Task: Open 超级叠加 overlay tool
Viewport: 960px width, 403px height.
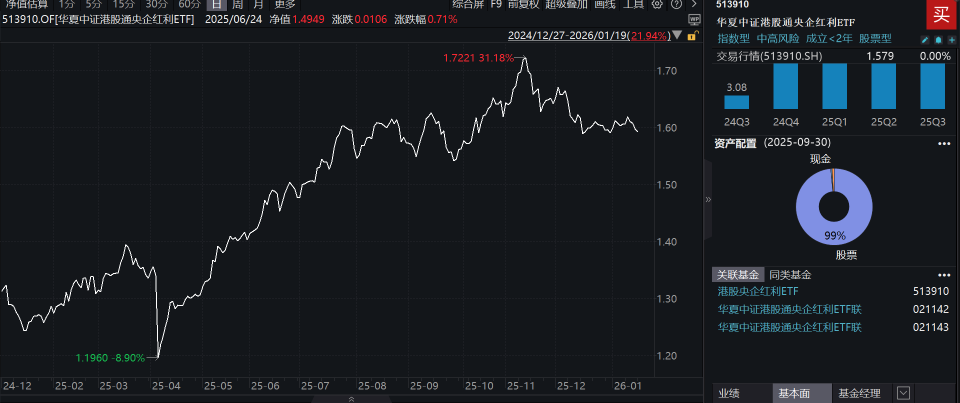Action: [x=564, y=4]
